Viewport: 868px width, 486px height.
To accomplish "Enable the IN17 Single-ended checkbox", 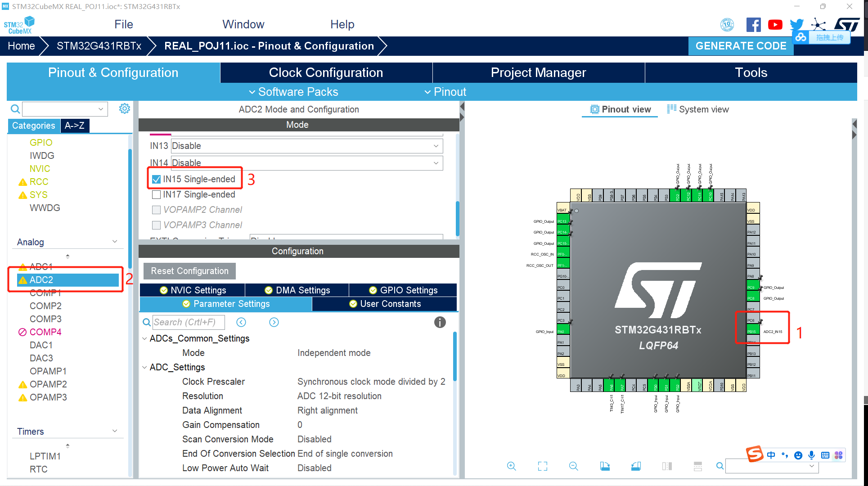I will point(157,194).
